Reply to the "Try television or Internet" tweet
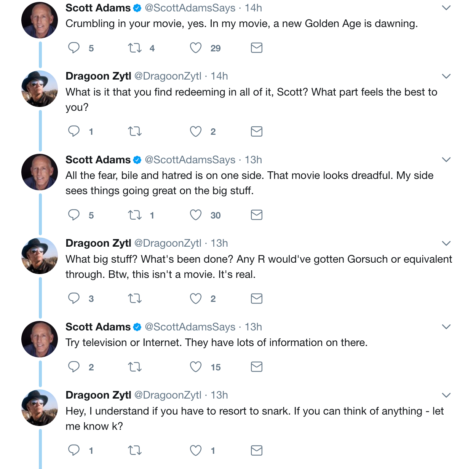The height and width of the screenshot is (469, 476). pos(74,367)
